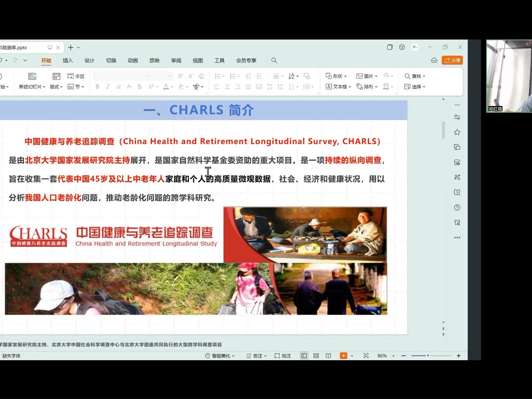The image size is (532, 399).
Task: Open the 工具 tab
Action: coord(219,61)
